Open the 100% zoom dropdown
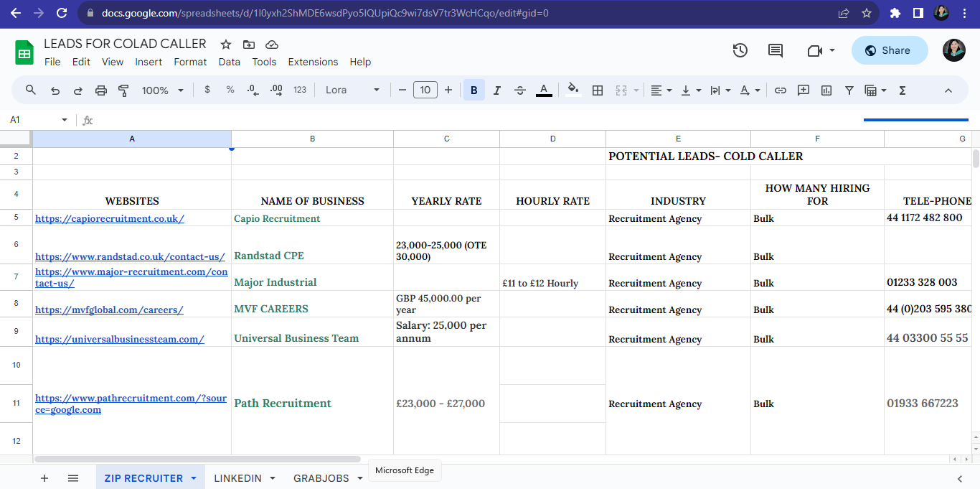This screenshot has width=980, height=489. click(162, 90)
